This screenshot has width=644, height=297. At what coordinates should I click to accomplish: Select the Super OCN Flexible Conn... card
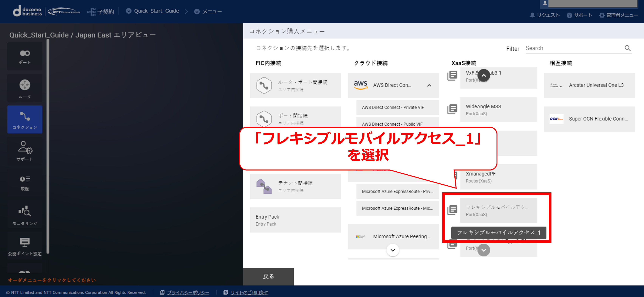[x=589, y=119]
